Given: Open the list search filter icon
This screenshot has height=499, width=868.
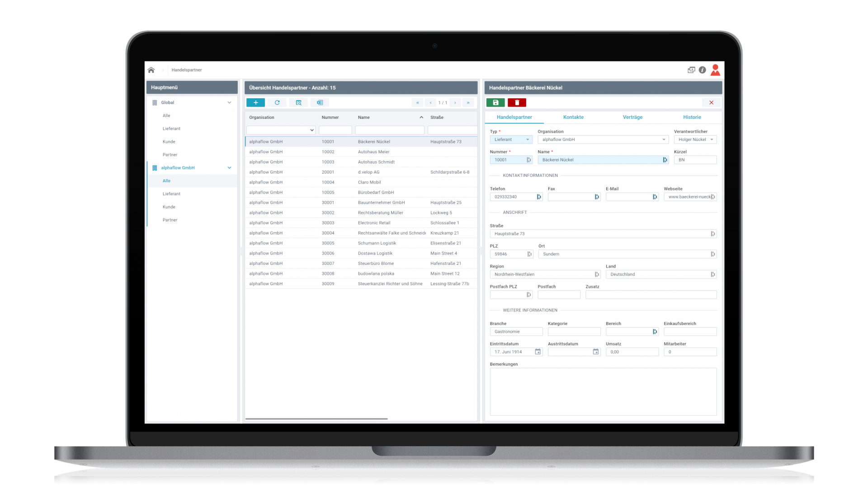Looking at the screenshot, I should pos(298,103).
